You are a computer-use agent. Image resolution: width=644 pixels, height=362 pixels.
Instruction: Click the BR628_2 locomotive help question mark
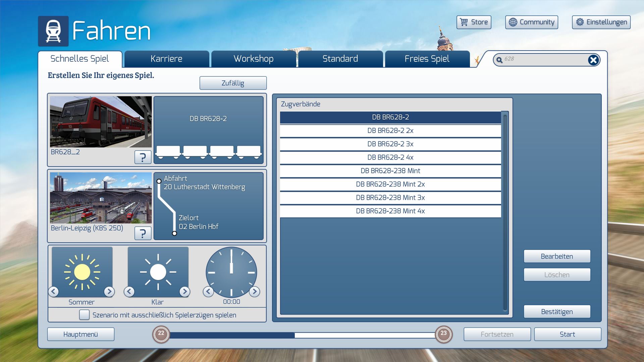pyautogui.click(x=143, y=157)
